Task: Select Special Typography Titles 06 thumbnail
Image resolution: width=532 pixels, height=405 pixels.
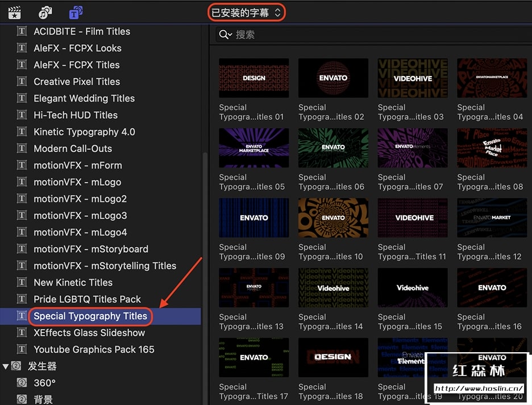Action: [x=333, y=148]
